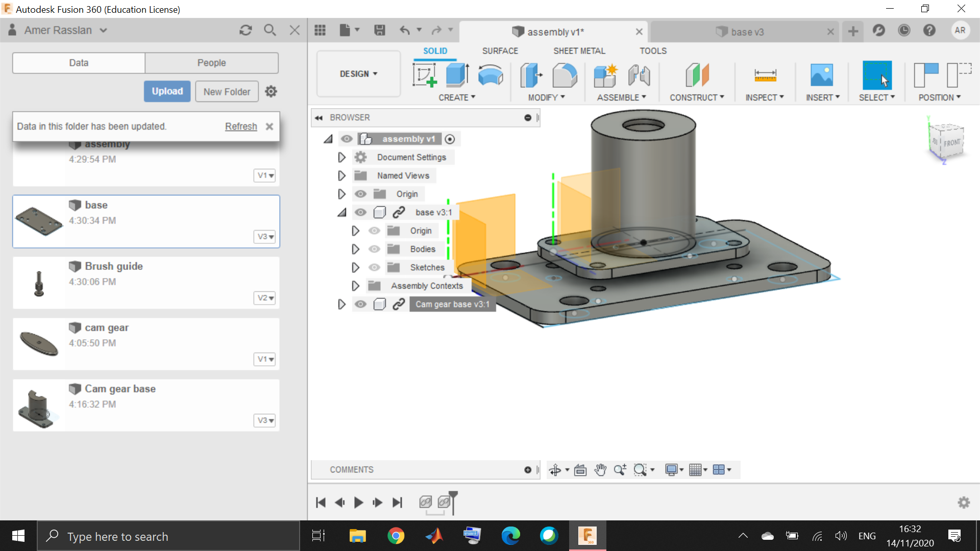Toggle visibility of Sketches folder

[x=374, y=267]
